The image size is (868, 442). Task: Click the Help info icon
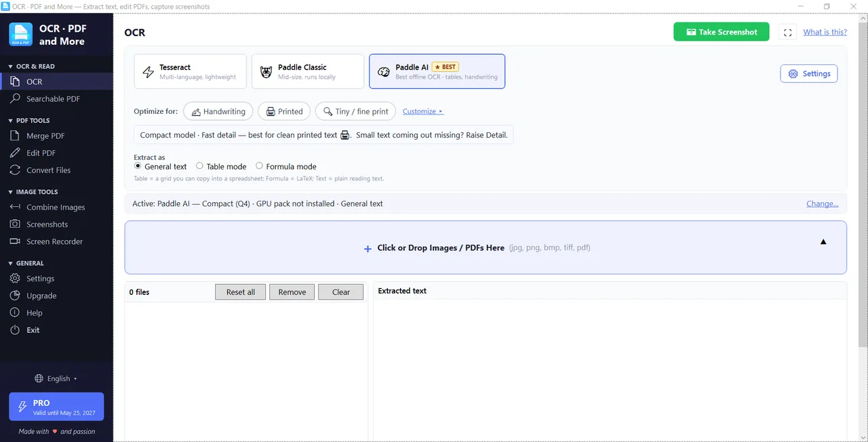(x=16, y=313)
